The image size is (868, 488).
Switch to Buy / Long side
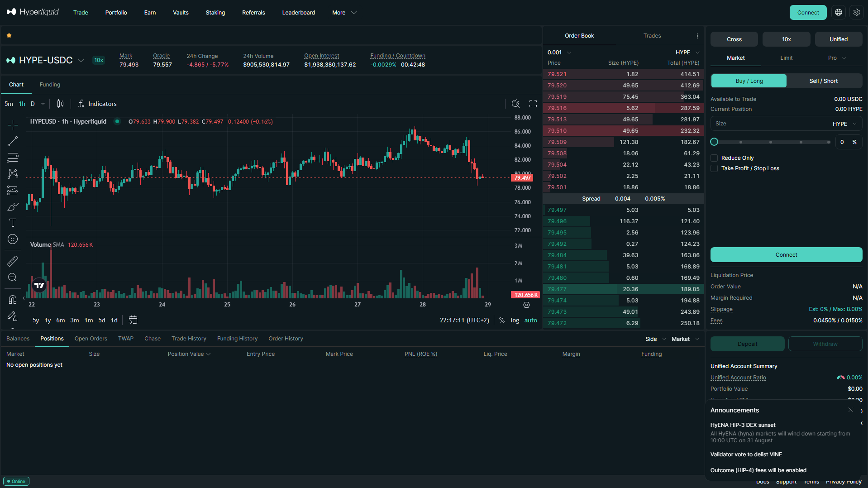(x=749, y=81)
